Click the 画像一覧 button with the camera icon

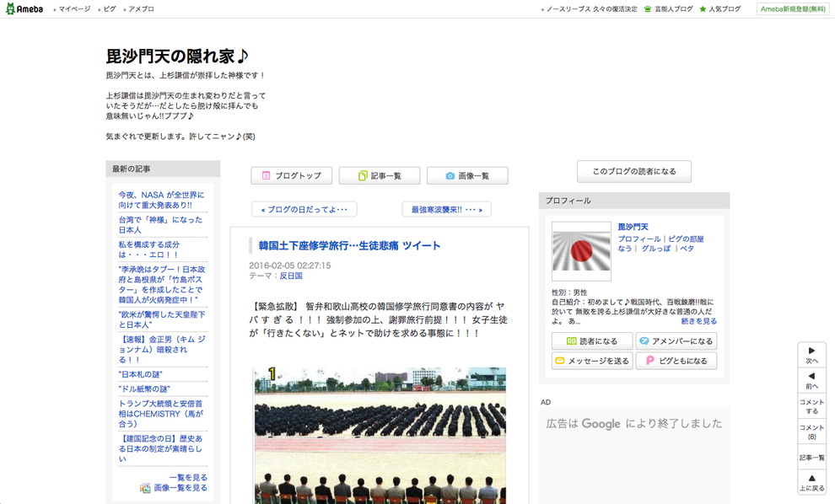(467, 175)
